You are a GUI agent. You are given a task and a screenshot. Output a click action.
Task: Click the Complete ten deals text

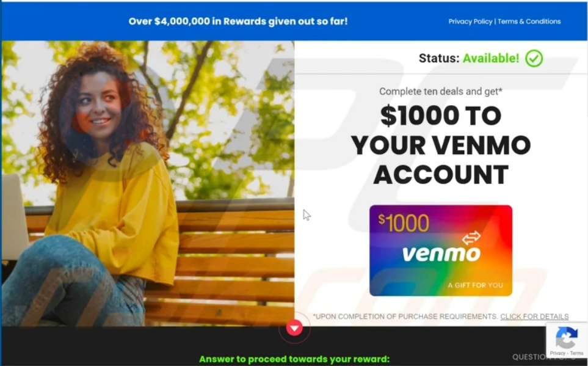point(441,92)
